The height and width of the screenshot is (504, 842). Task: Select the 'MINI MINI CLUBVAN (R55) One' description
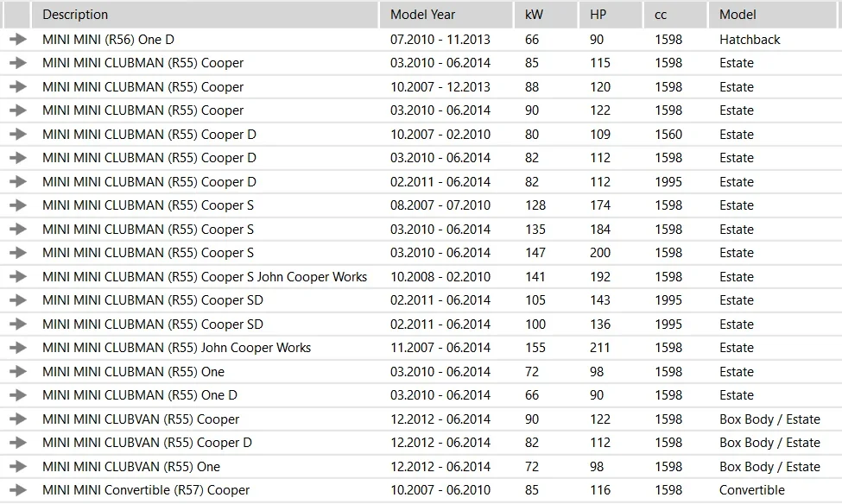[x=131, y=466]
